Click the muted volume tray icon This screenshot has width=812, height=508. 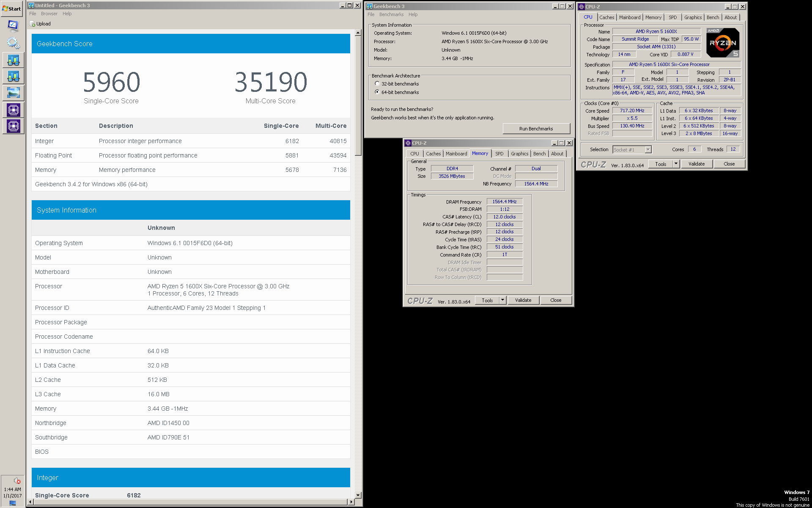pos(17,480)
